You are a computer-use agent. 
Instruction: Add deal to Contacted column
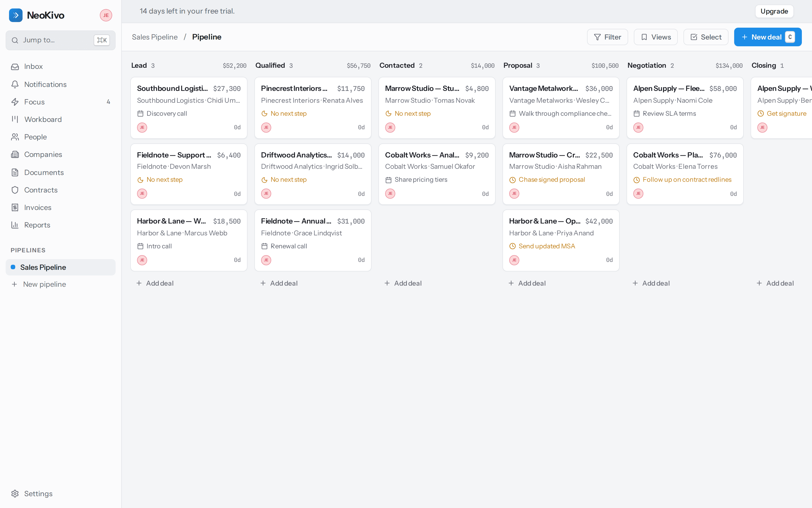pos(403,283)
